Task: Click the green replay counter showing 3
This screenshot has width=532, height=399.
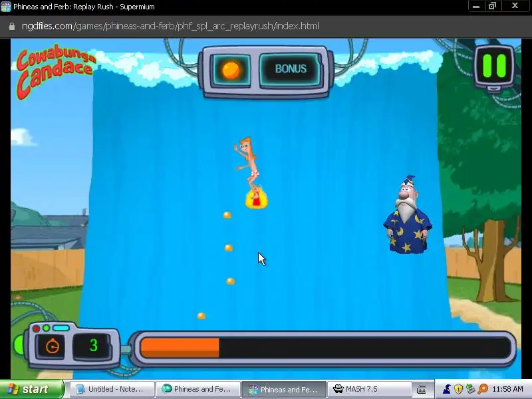Action: coord(94,345)
